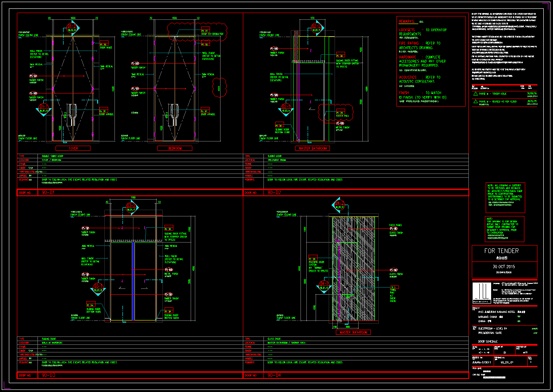
Task: Select door number 90-D1
Action: click(48, 192)
